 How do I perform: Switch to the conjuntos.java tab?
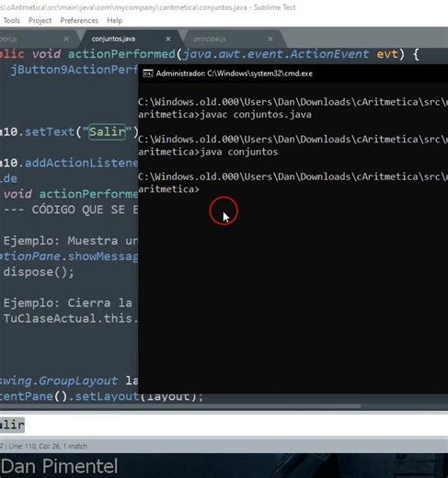[x=113, y=39]
